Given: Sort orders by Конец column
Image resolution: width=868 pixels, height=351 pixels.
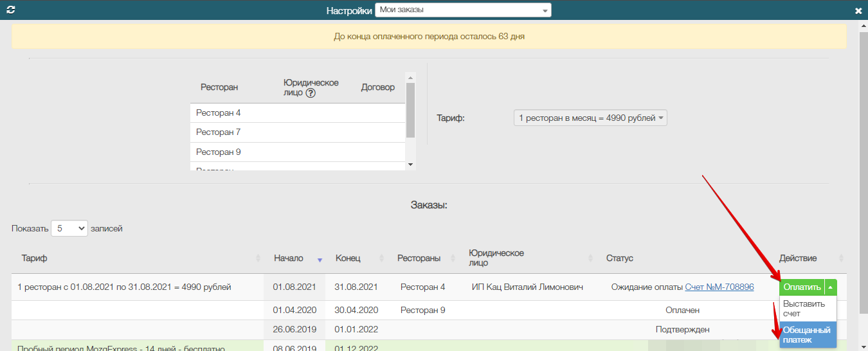Looking at the screenshot, I should tap(356, 258).
